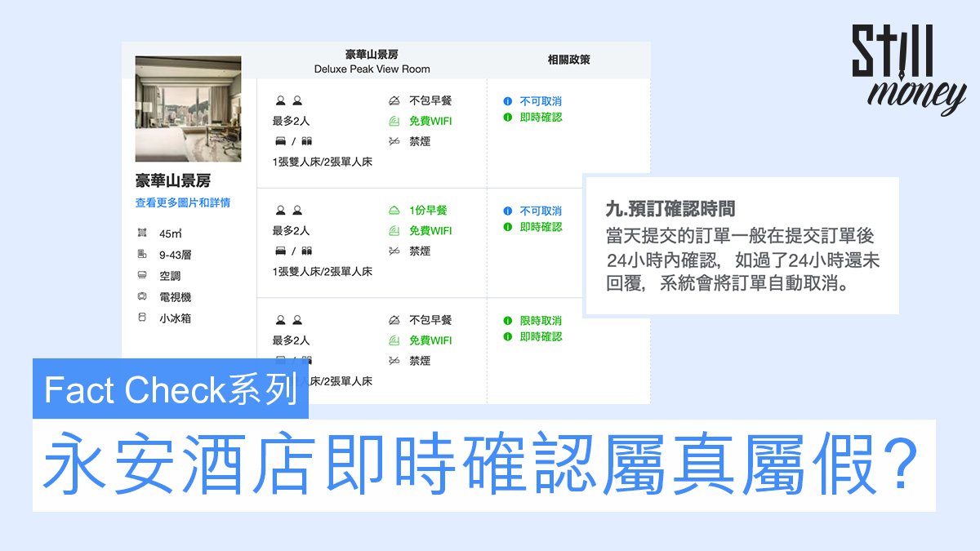Screen dimensions: 980x551
Task: Click the guests icon in the 1份早餐 row
Action: 289,210
